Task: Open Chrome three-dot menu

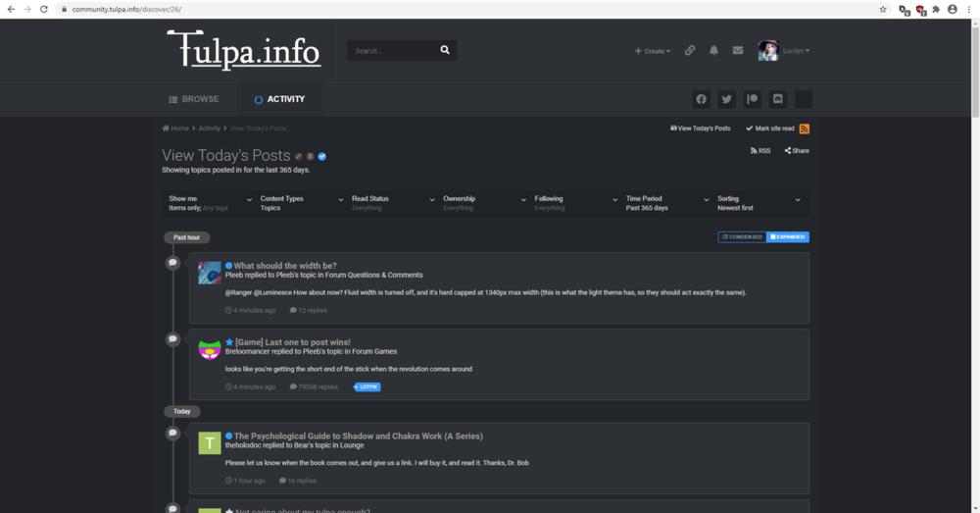Action: 969,10
